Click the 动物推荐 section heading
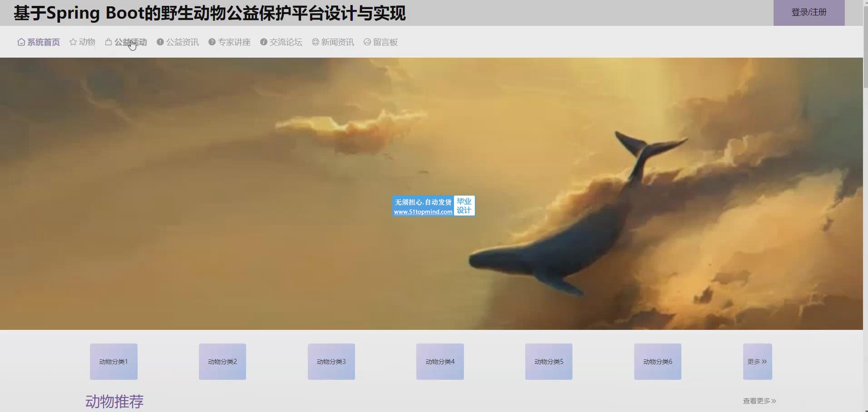Screen dimensions: 868x412 [114, 402]
